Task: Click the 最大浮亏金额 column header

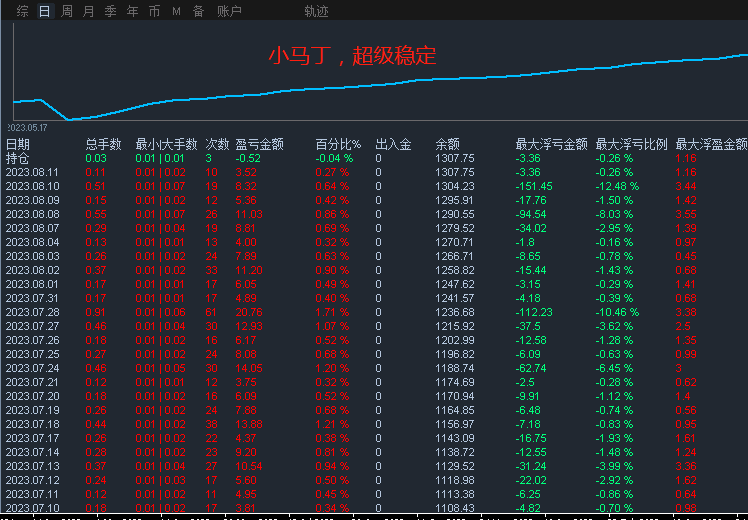Action: point(551,144)
